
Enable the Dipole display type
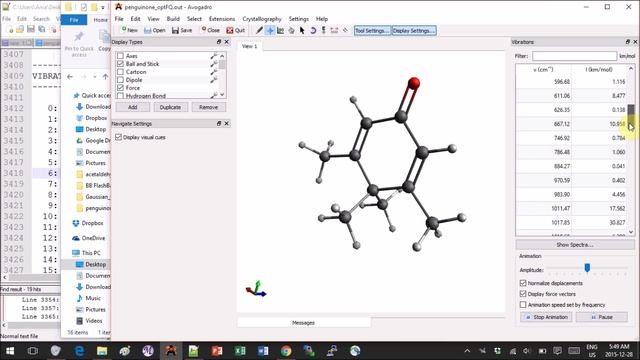pos(120,80)
